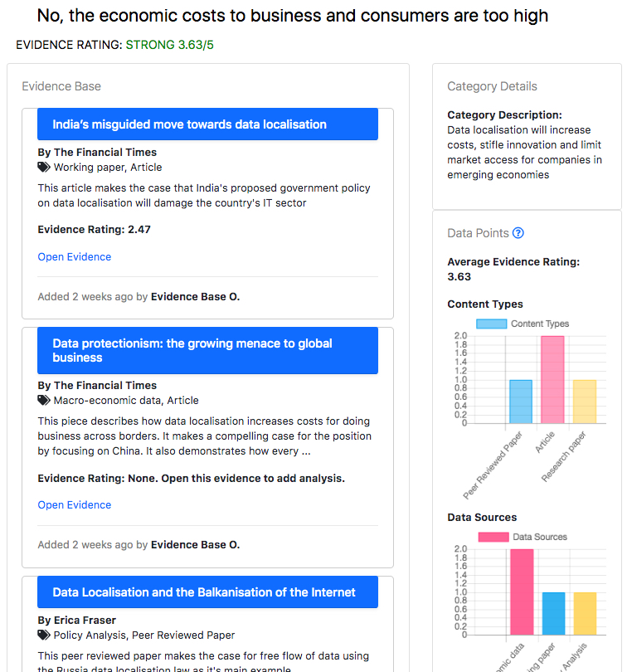The height and width of the screenshot is (672, 632).
Task: Select the yellow Research paper bar
Action: coord(585,402)
